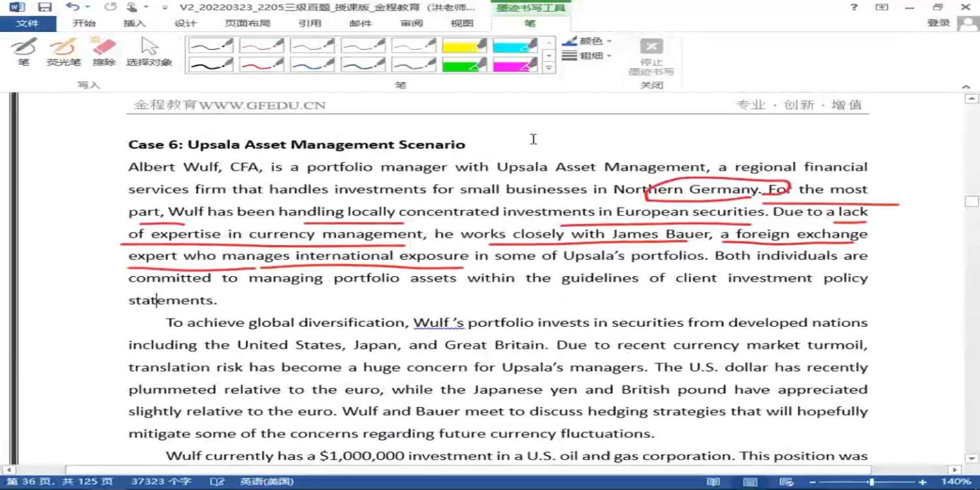Viewport: 980px width, 490px height.
Task: Switch to Web Layout view in status bar
Action: (x=787, y=482)
